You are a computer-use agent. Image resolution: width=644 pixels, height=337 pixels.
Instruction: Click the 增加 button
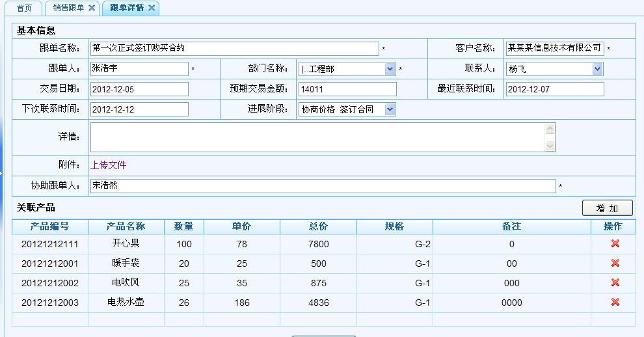tap(607, 208)
